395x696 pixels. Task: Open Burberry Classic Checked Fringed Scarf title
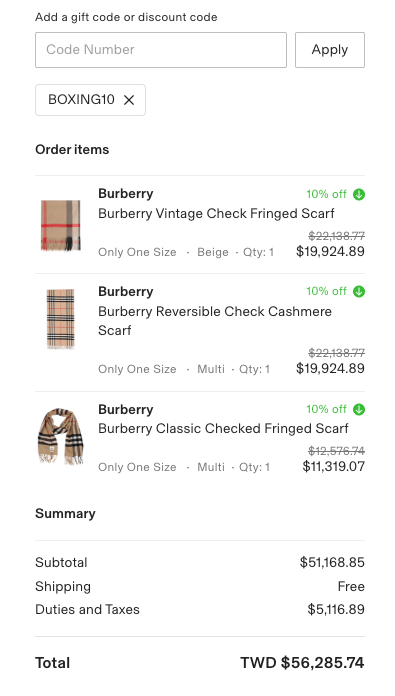coord(223,429)
